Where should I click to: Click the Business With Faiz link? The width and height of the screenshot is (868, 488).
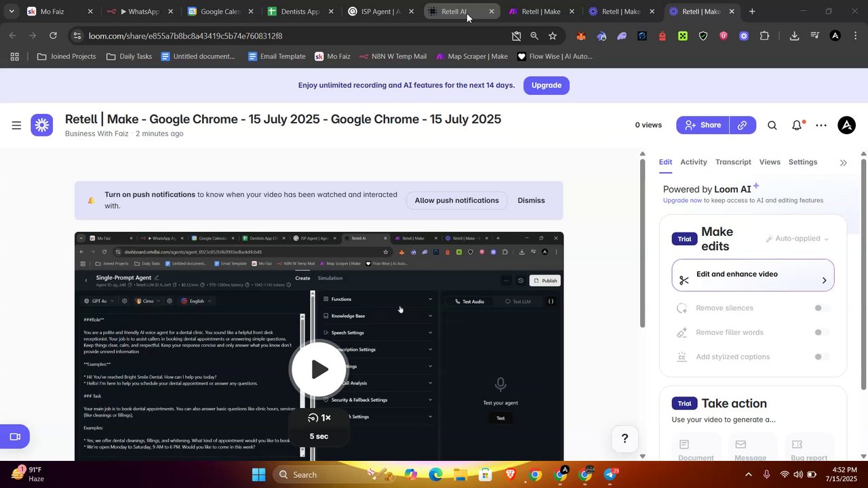point(96,134)
